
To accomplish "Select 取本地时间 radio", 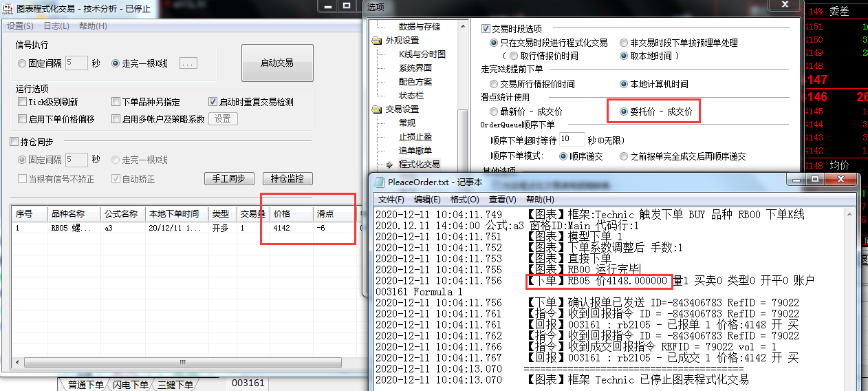I will tap(624, 56).
